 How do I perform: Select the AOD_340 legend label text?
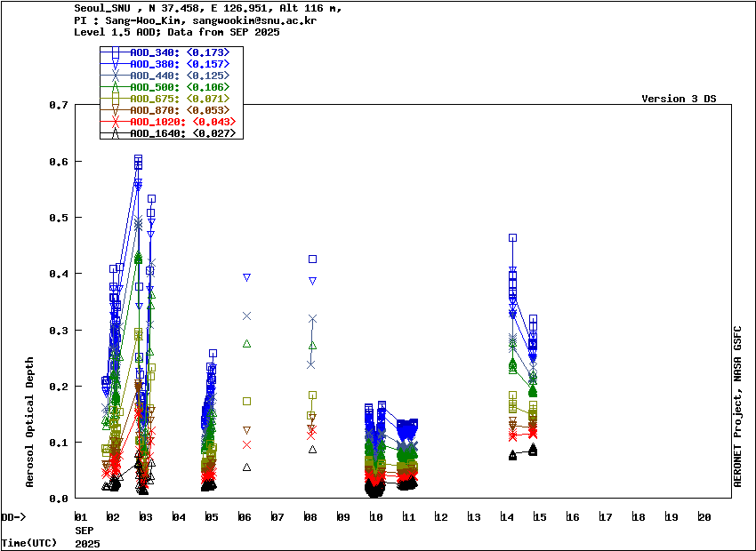155,53
